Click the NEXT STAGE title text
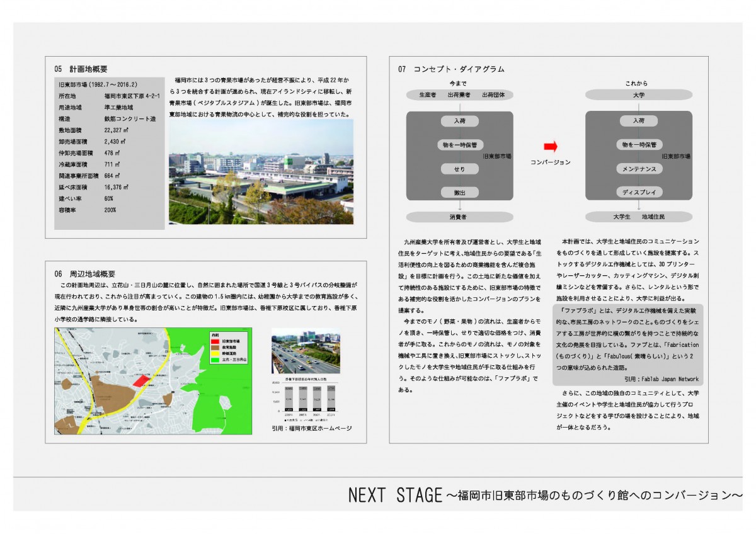The image size is (756, 534). (395, 496)
